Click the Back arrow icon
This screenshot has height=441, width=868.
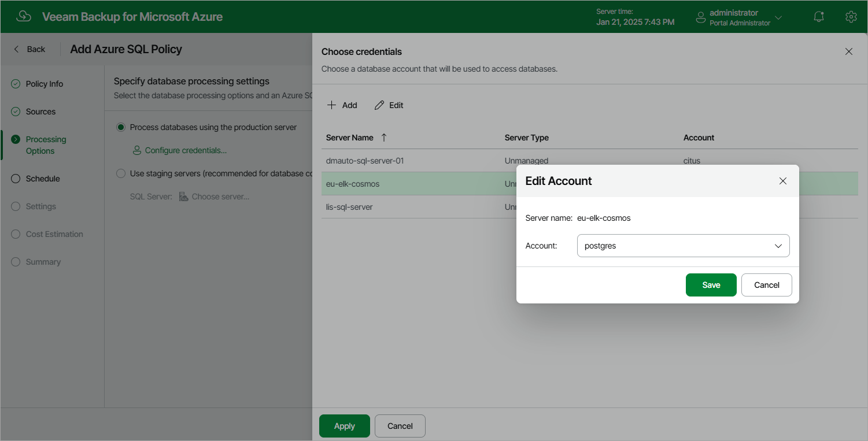pos(17,49)
